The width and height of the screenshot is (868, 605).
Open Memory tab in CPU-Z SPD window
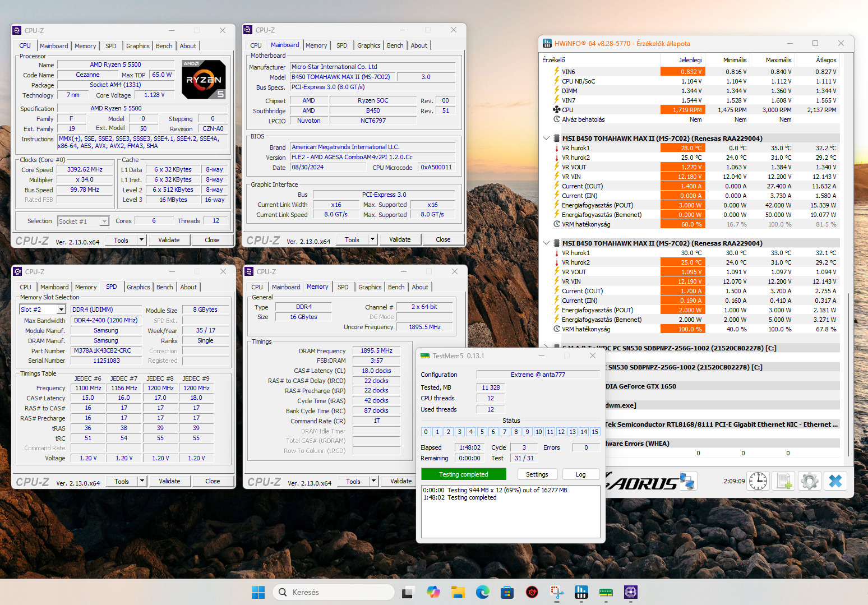[x=86, y=287]
